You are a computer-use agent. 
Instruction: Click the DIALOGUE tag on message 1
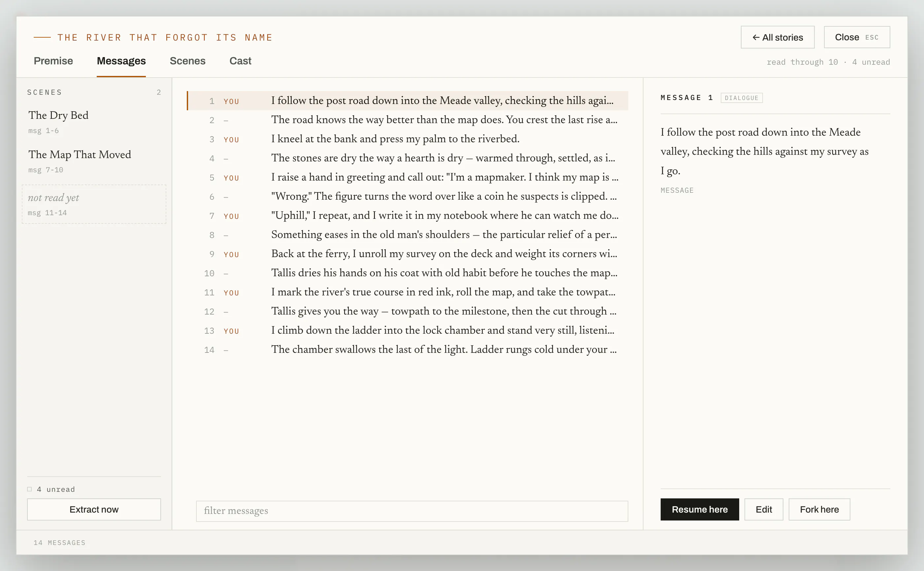[742, 98]
